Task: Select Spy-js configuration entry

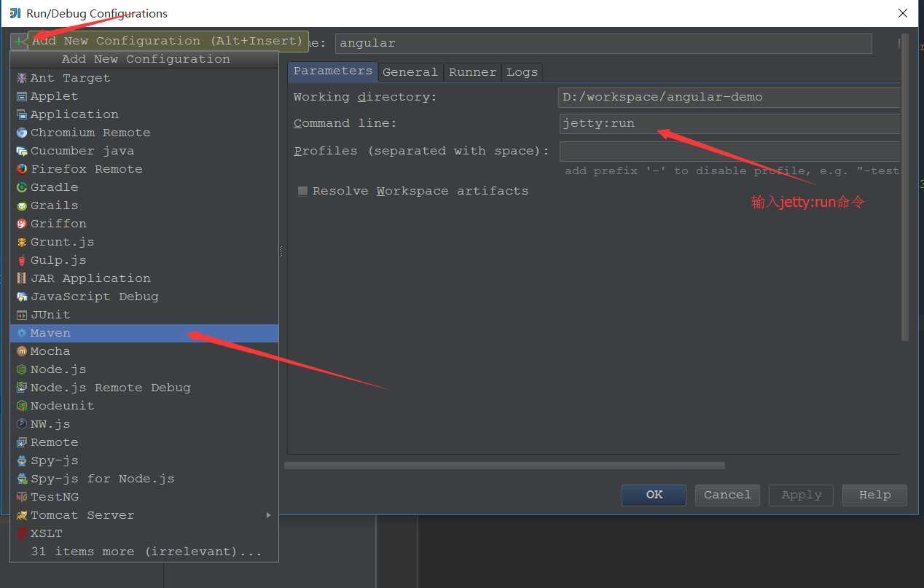Action: point(144,460)
